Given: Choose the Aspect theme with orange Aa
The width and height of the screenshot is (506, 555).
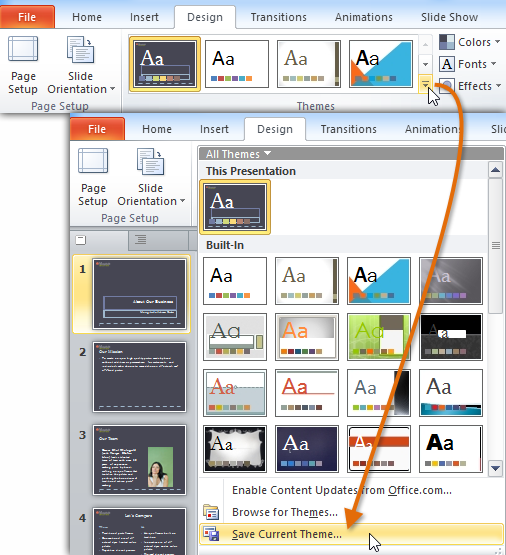Looking at the screenshot, I should point(307,337).
